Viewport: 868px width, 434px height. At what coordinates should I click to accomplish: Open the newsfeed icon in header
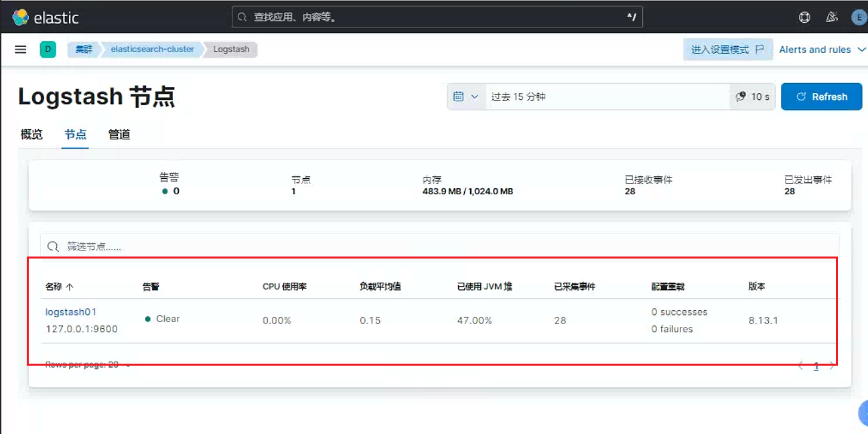[832, 17]
